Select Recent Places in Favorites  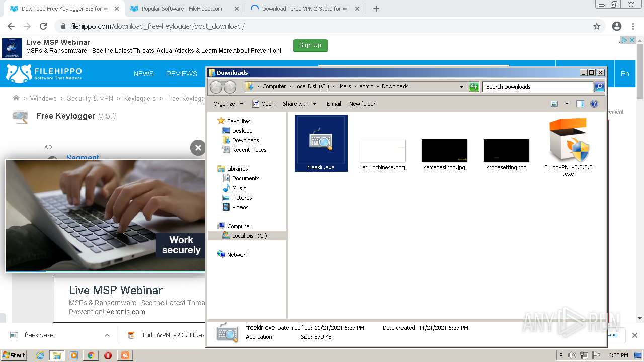coord(249,150)
